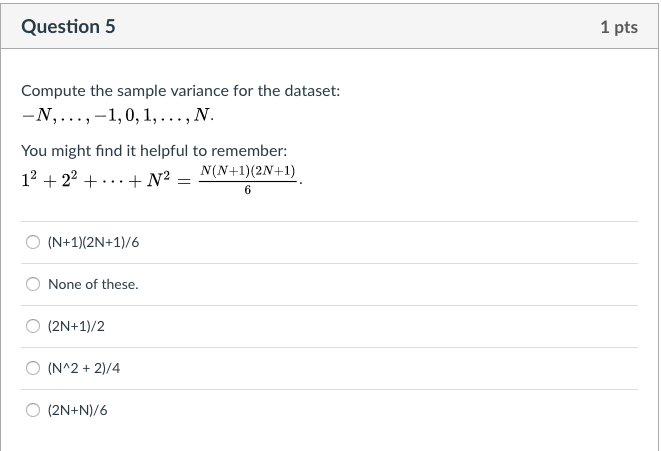Click the N² term left of equals sign
This screenshot has width=661, height=451.
158,180
